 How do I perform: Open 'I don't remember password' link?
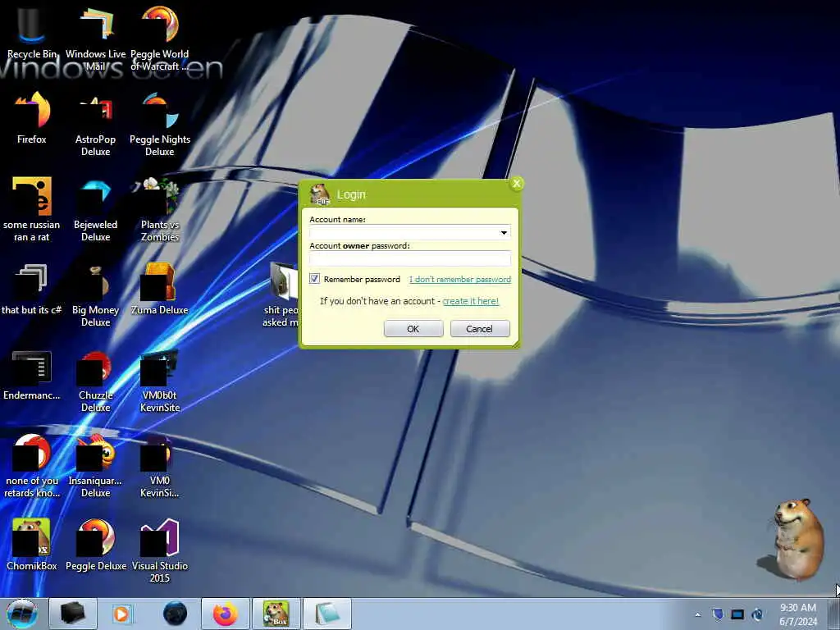(460, 279)
